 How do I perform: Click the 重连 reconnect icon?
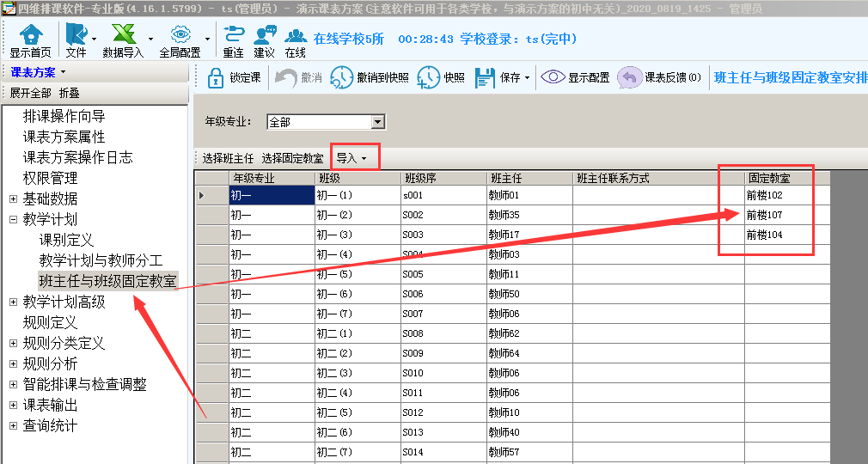pyautogui.click(x=233, y=34)
